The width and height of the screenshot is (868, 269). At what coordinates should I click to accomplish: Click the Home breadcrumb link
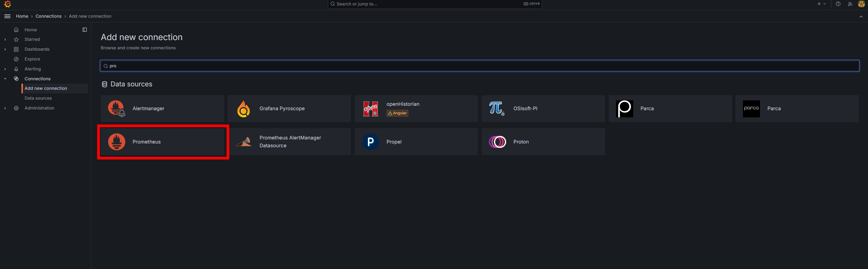tap(22, 16)
